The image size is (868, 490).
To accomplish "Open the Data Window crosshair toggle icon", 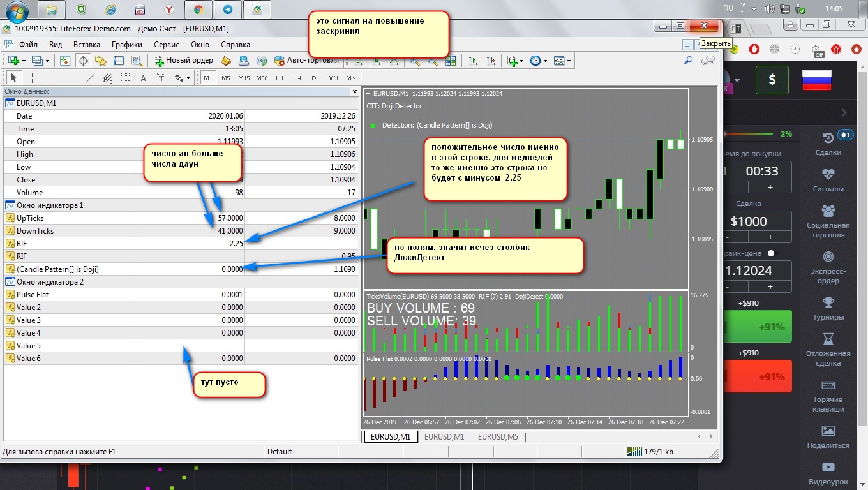I will [x=83, y=61].
